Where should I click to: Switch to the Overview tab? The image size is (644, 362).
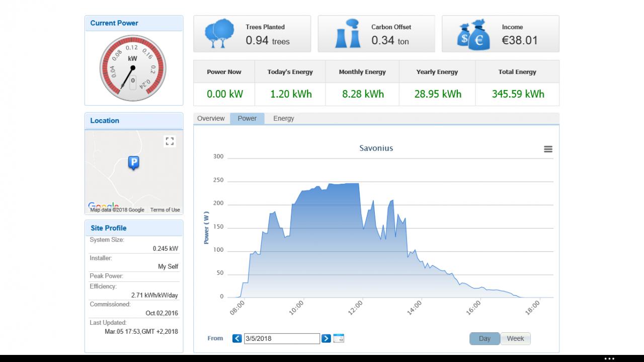coord(211,118)
